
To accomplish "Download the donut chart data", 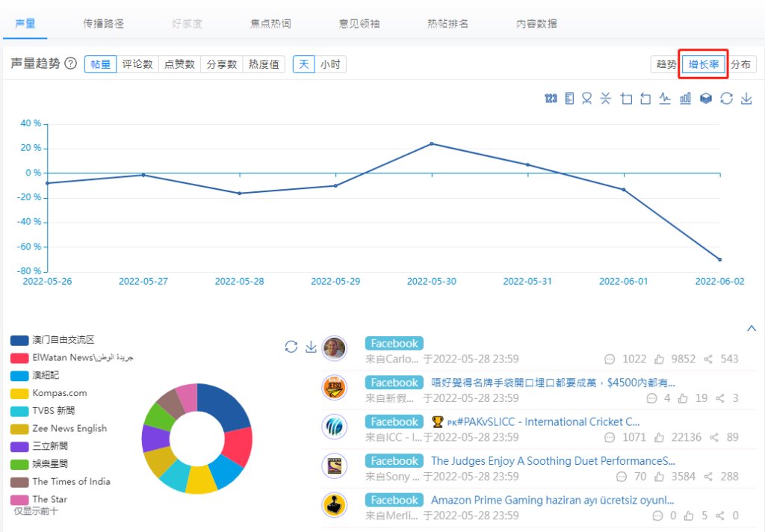I will click(311, 347).
